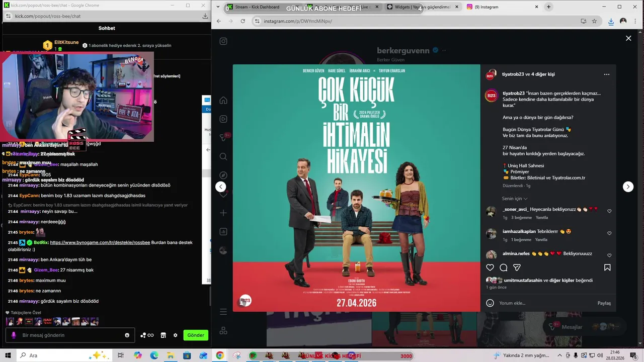Viewport: 644px width, 362px height.
Task: Close the Instagram post overlay
Action: (x=628, y=38)
